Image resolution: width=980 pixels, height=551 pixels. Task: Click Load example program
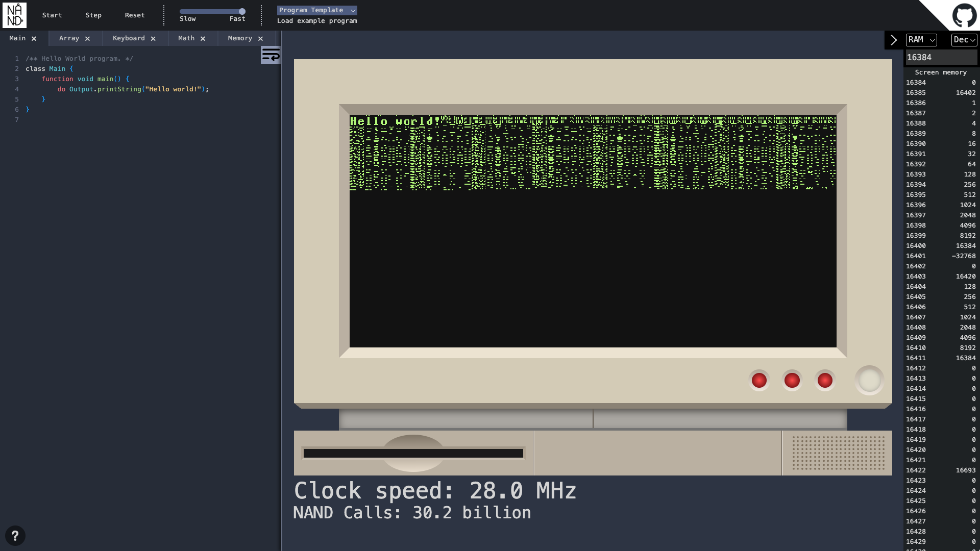[316, 21]
